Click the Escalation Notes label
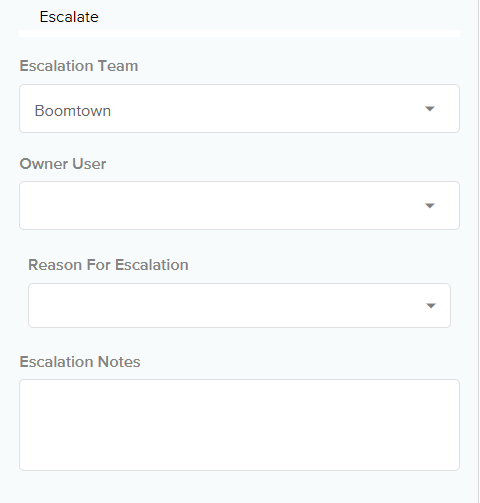Image resolution: width=480 pixels, height=503 pixels. tap(80, 362)
